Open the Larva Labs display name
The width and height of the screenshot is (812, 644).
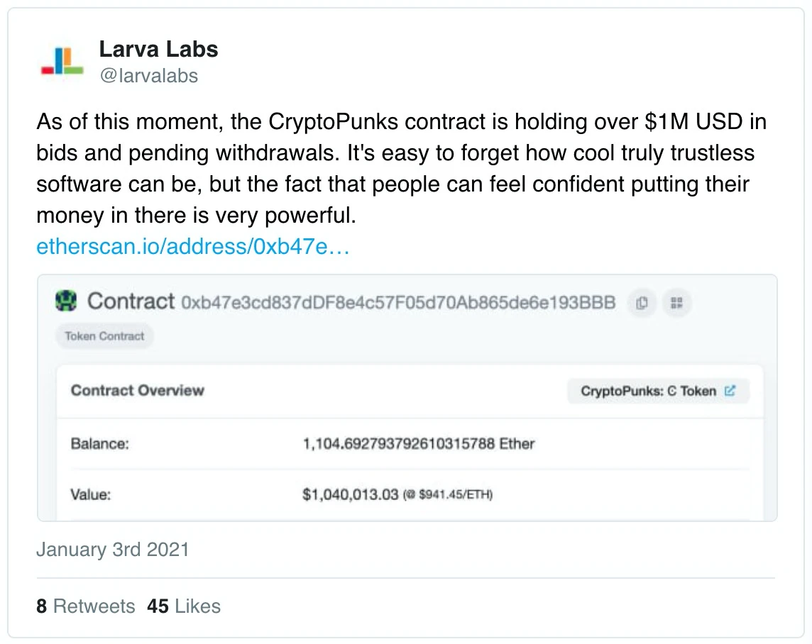pos(158,49)
